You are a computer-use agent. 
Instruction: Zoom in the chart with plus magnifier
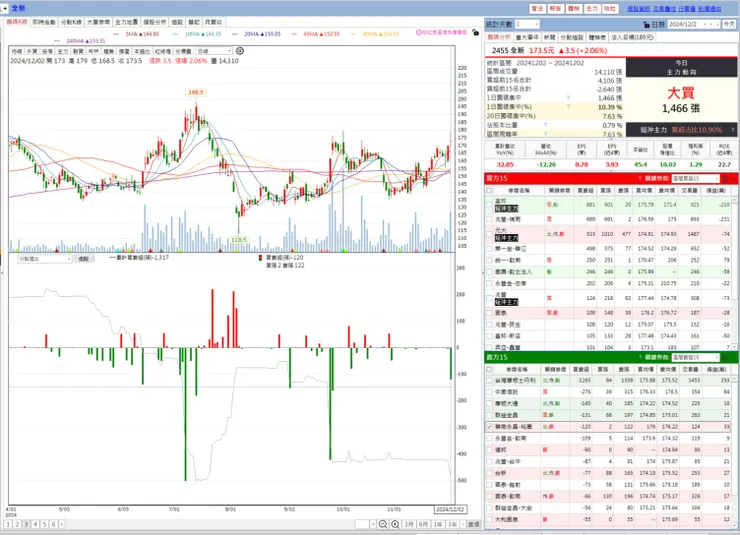395,524
